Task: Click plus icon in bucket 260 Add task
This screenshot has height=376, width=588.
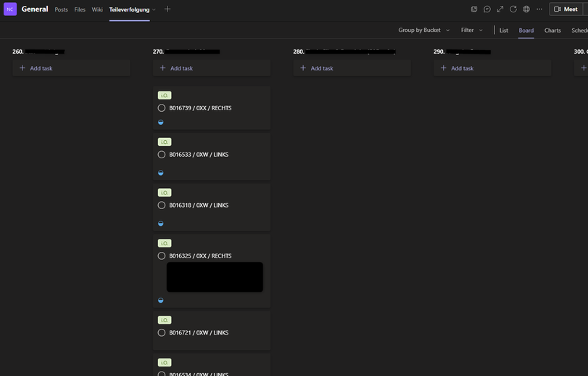Action: 22,68
